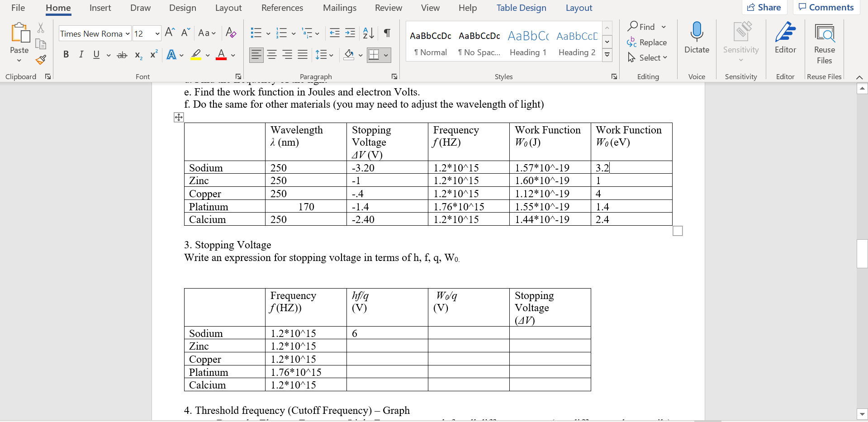Image resolution: width=868 pixels, height=422 pixels.
Task: Apply the No Spacing style
Action: pyautogui.click(x=479, y=44)
